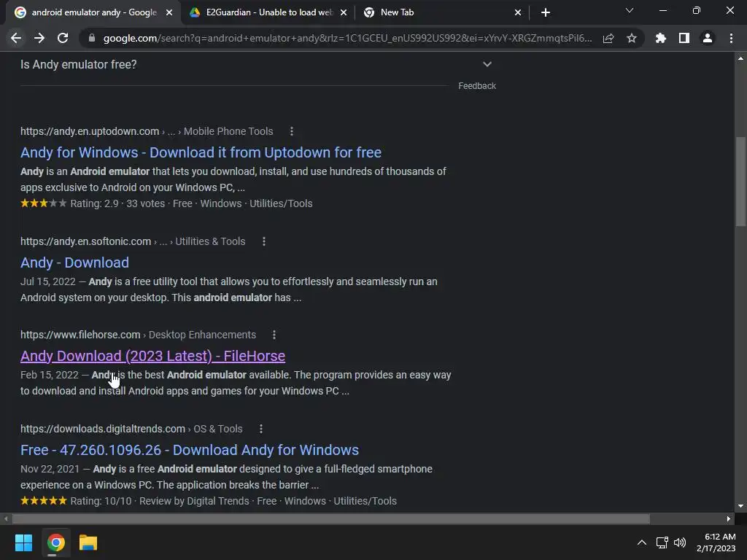Screen dimensions: 747x560
Task: Click the address bar URL field
Action: (347, 38)
